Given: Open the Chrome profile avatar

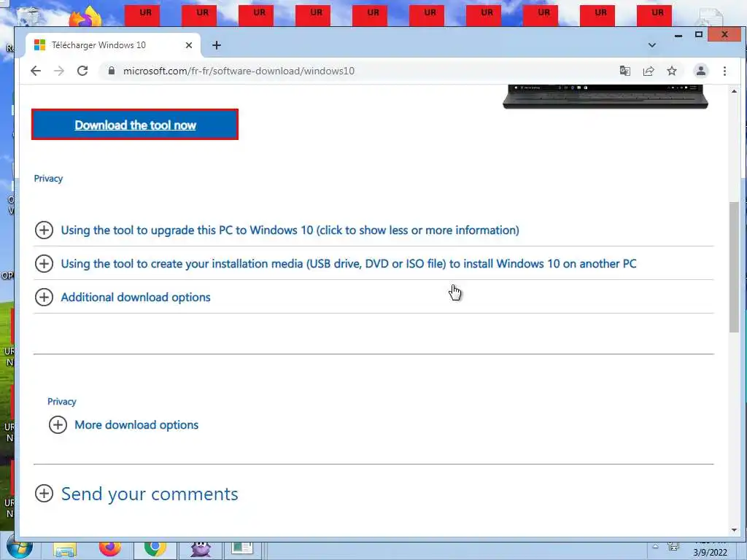Looking at the screenshot, I should (701, 71).
